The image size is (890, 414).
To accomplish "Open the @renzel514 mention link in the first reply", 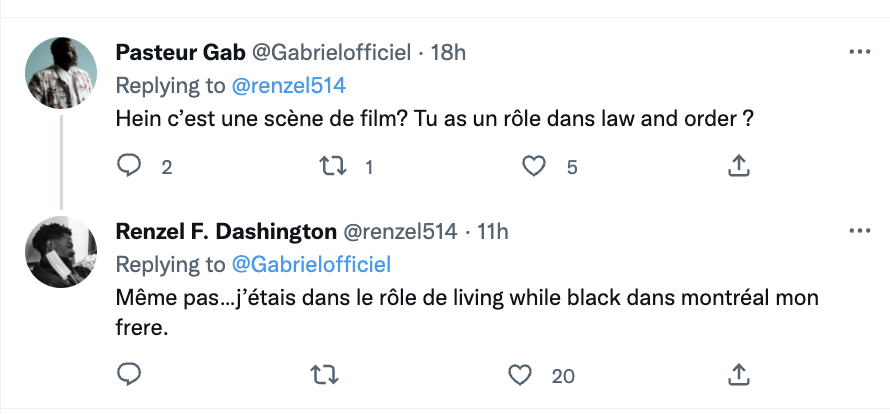I will pos(289,85).
